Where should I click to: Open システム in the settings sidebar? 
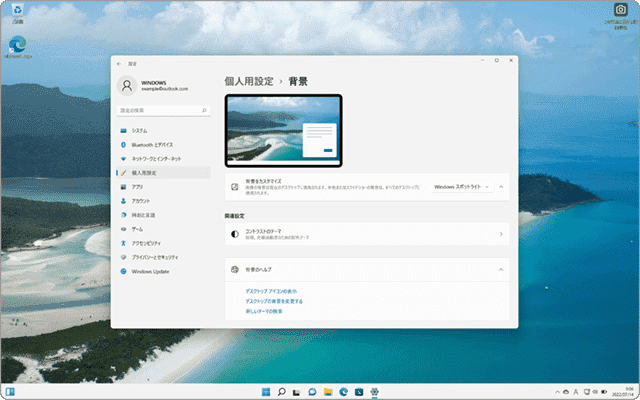coord(139,131)
